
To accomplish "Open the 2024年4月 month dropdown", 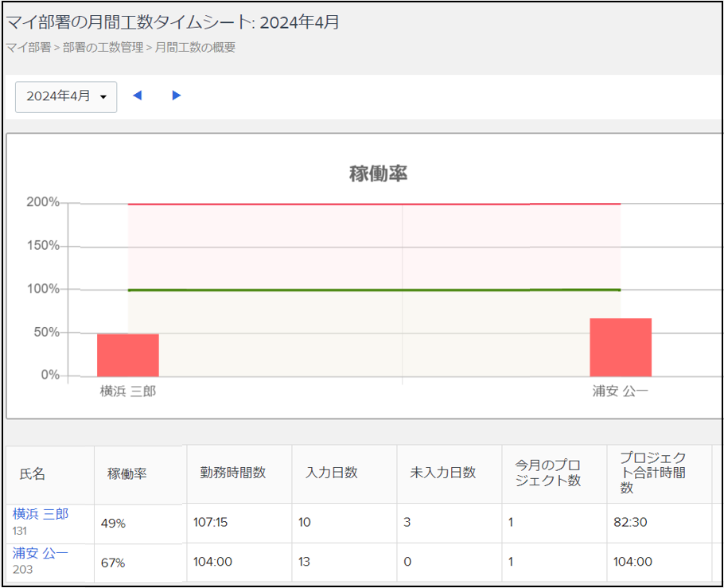I will point(66,96).
